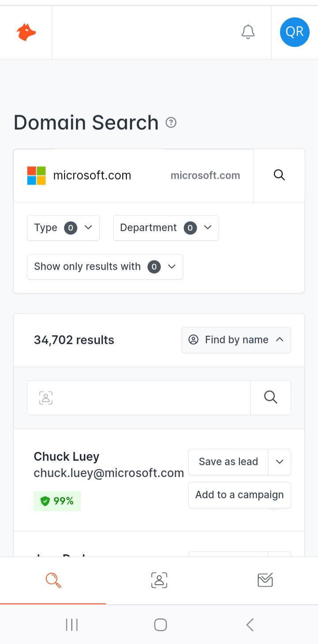Click the domain search magnifier button
318x644 pixels.
(x=279, y=175)
